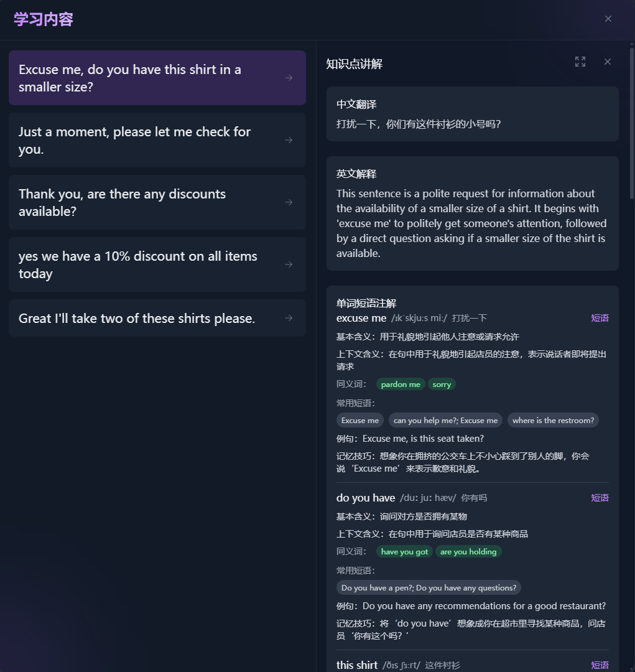Click the arrow on the "Excuse me" sentence card

(288, 78)
